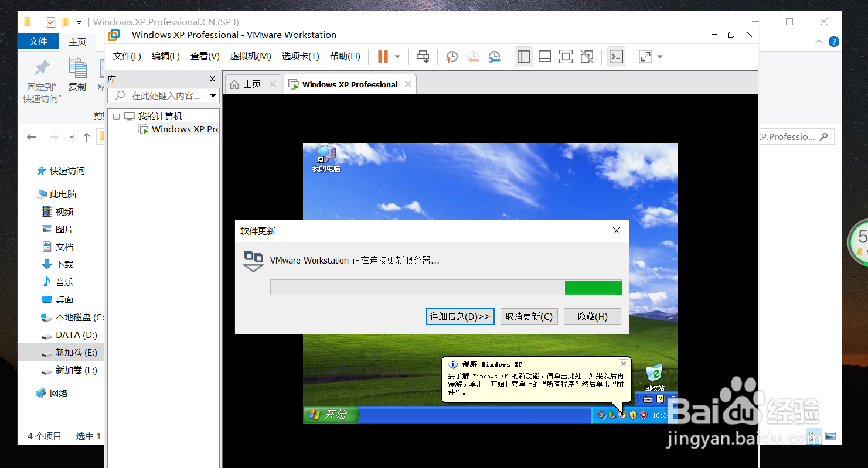
Task: Click the XP tour tray icon
Action: [622, 415]
